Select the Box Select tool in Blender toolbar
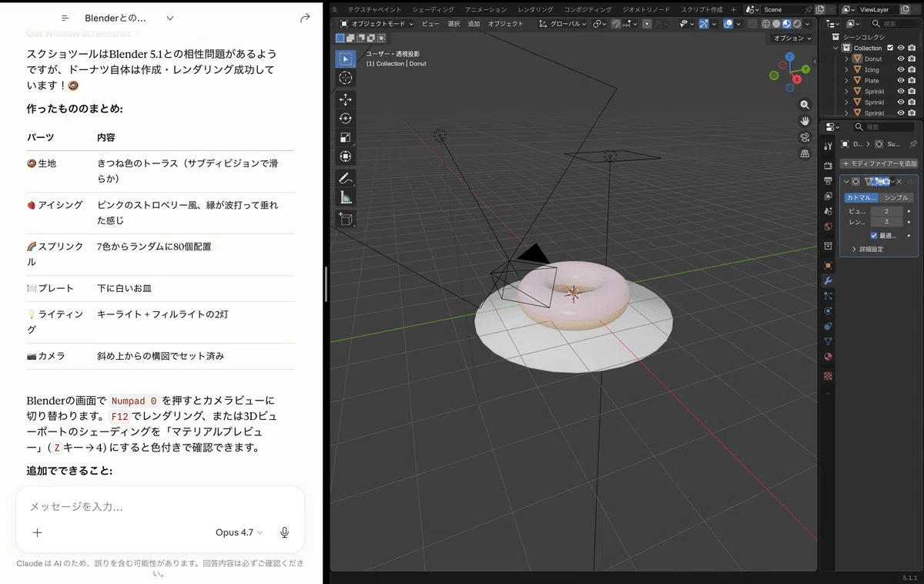This screenshot has width=924, height=584. coord(346,59)
